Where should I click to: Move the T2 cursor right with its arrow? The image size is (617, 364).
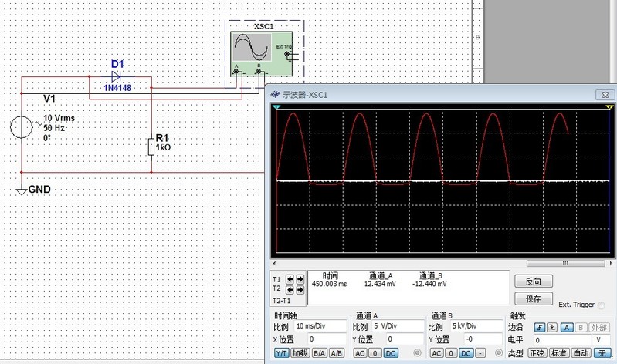[x=300, y=289]
